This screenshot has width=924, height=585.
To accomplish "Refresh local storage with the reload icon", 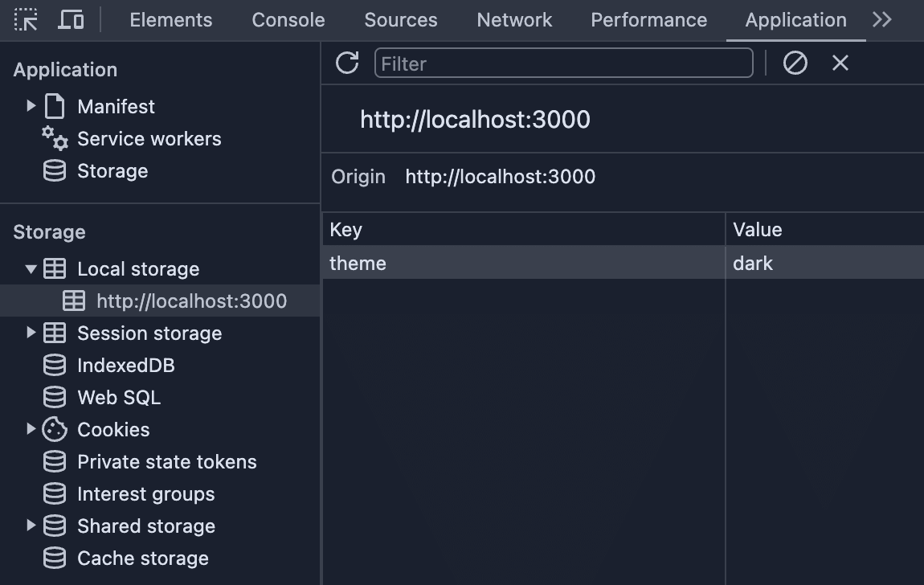I will [346, 62].
